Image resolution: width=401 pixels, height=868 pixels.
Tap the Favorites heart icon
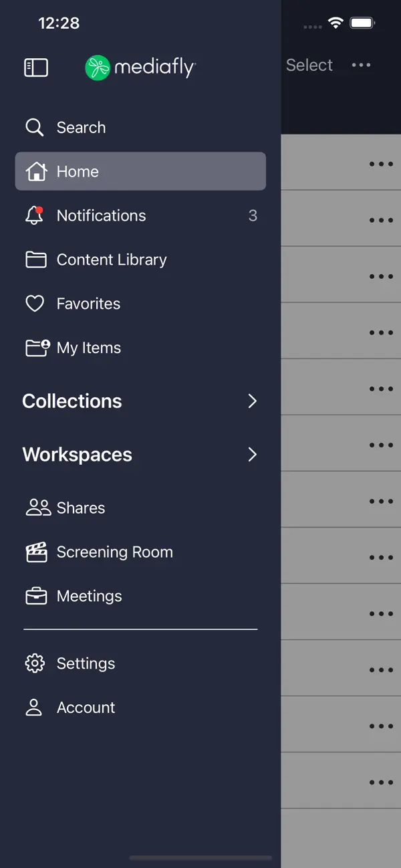pyautogui.click(x=35, y=304)
